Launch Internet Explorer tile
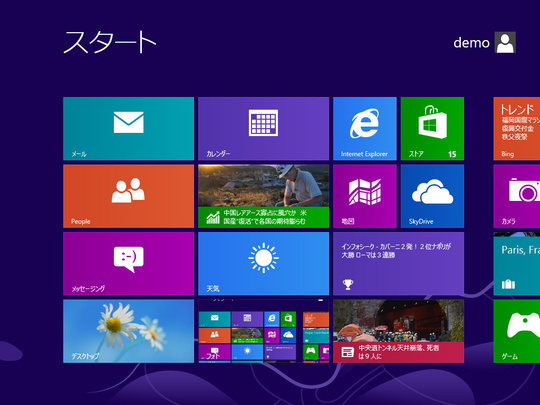 pyautogui.click(x=365, y=128)
